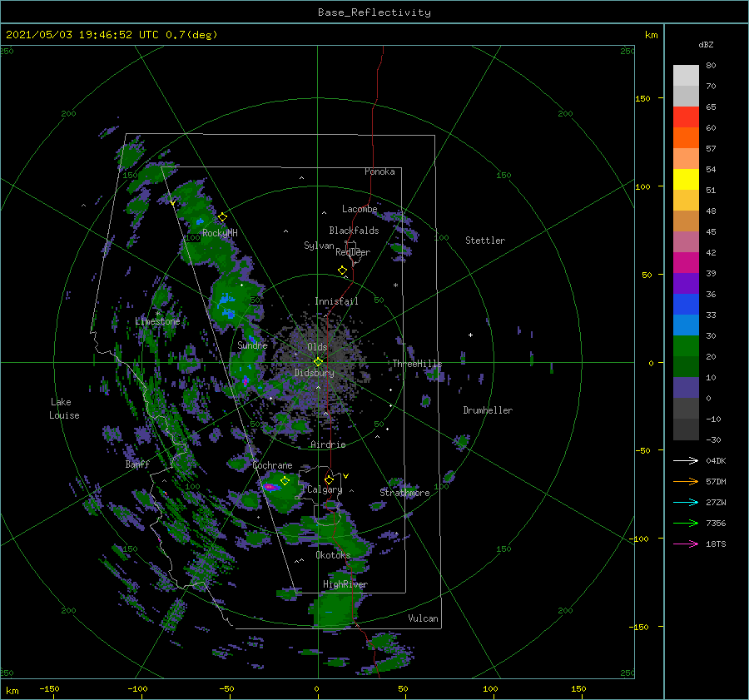Click the cyan 27ZW arrow icon
Viewport: 749px width, 700px height.
coord(686,502)
